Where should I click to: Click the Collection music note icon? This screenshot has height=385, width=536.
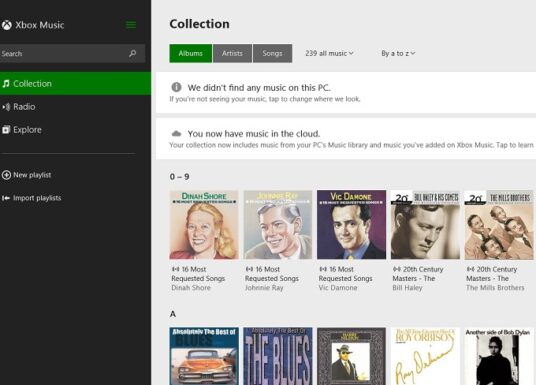click(x=6, y=83)
